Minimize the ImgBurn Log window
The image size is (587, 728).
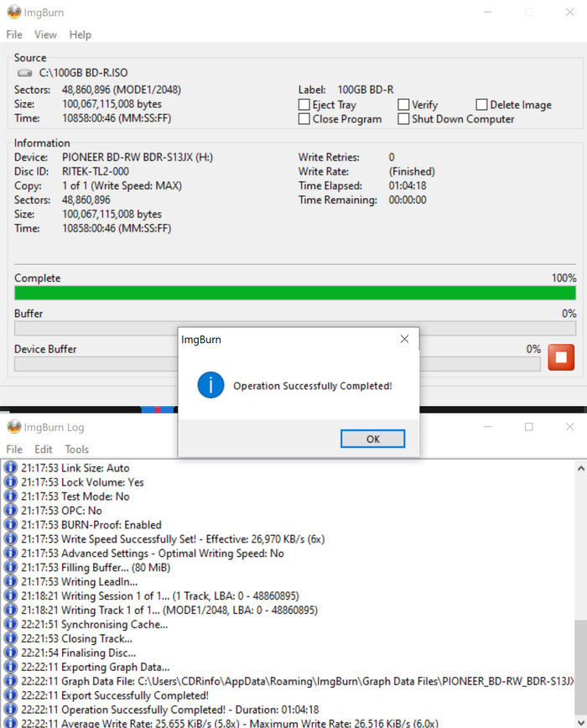pyautogui.click(x=487, y=427)
